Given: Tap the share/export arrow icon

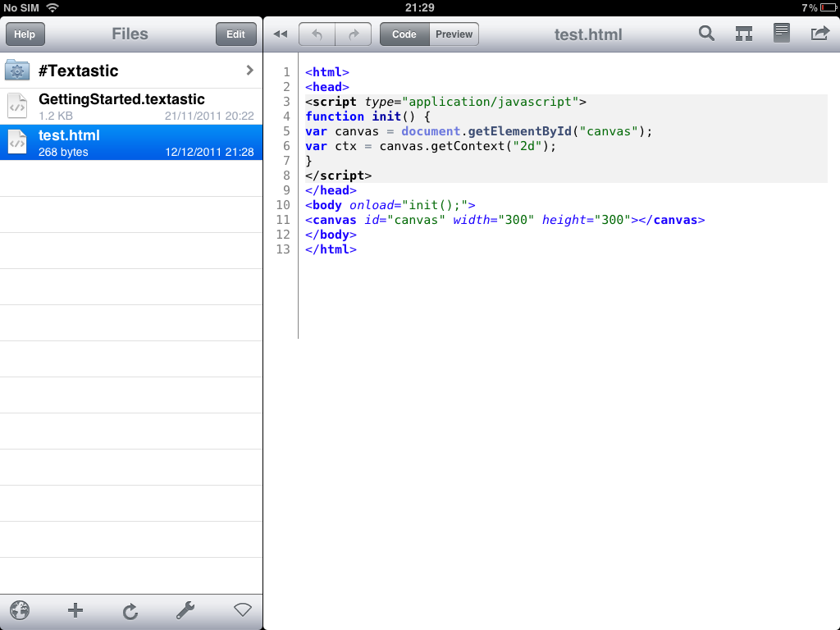Looking at the screenshot, I should [x=819, y=34].
